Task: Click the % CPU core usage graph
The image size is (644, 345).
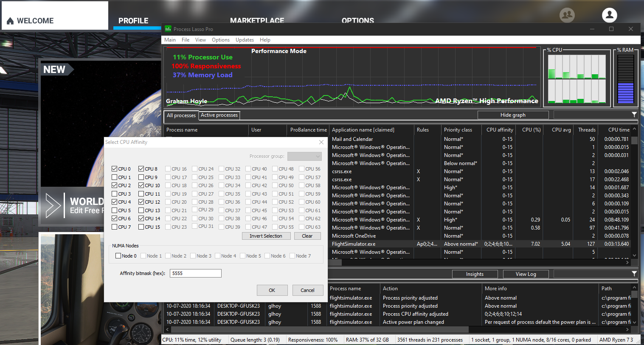Action: tap(577, 79)
